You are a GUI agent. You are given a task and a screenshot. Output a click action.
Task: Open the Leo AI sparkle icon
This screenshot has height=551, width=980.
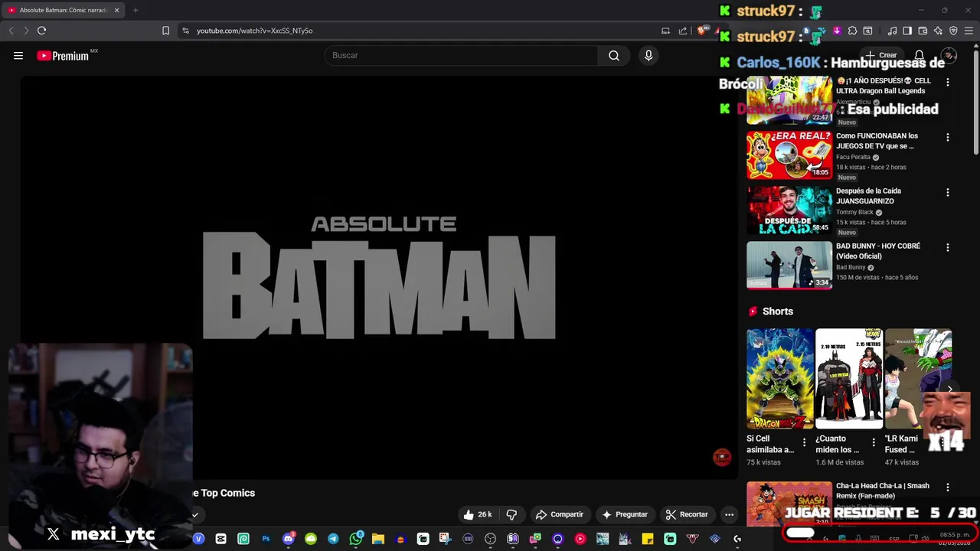pos(938,31)
